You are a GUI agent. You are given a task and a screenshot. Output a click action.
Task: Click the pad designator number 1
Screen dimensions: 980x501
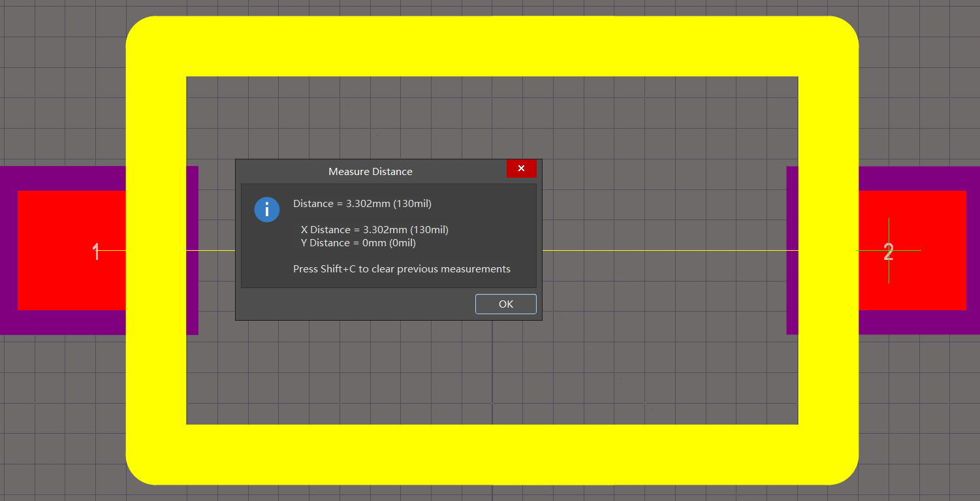click(96, 251)
